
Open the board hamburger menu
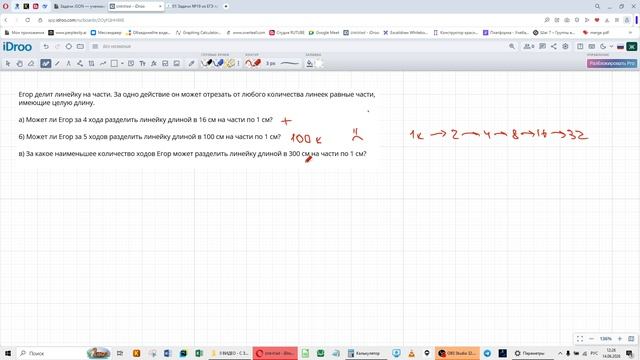click(x=95, y=47)
